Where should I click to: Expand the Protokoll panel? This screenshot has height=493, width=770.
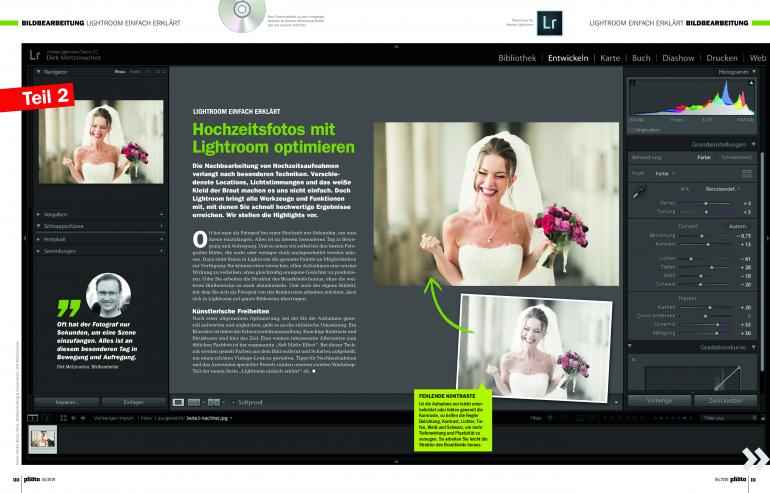[x=38, y=239]
